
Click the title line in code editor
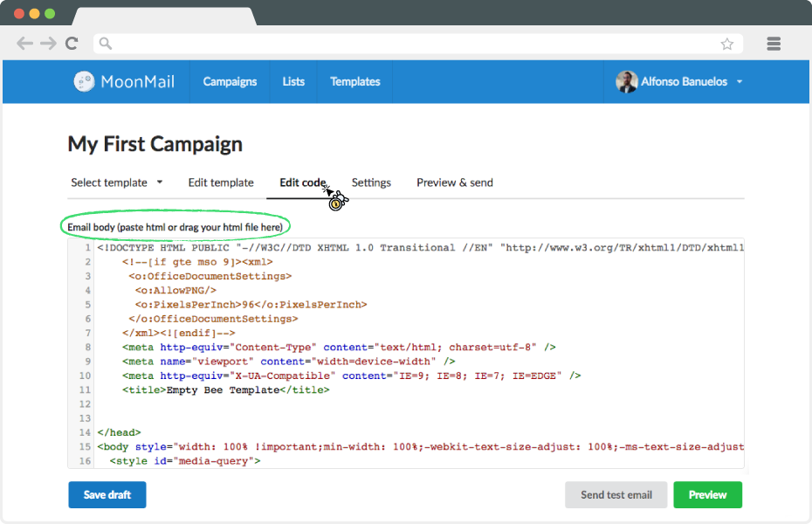coord(226,390)
